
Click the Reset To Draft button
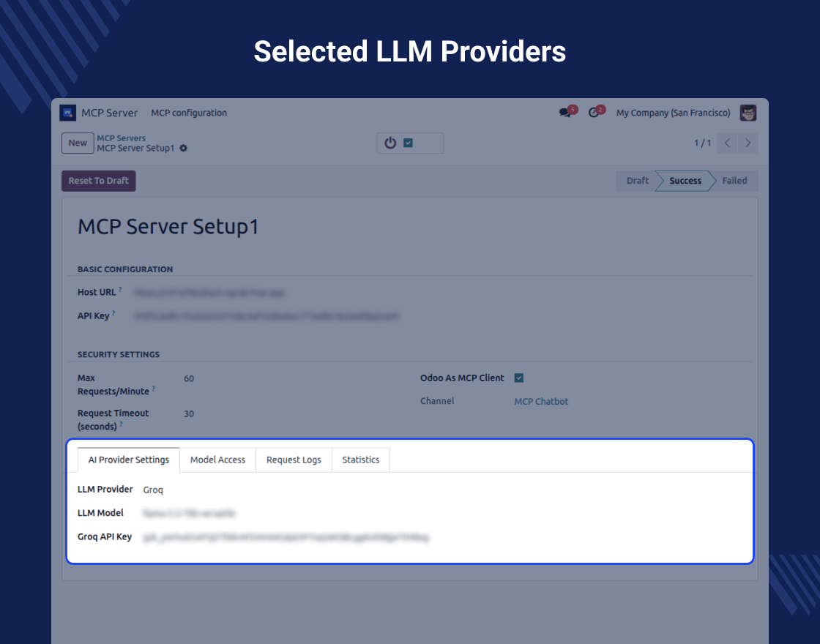point(98,181)
